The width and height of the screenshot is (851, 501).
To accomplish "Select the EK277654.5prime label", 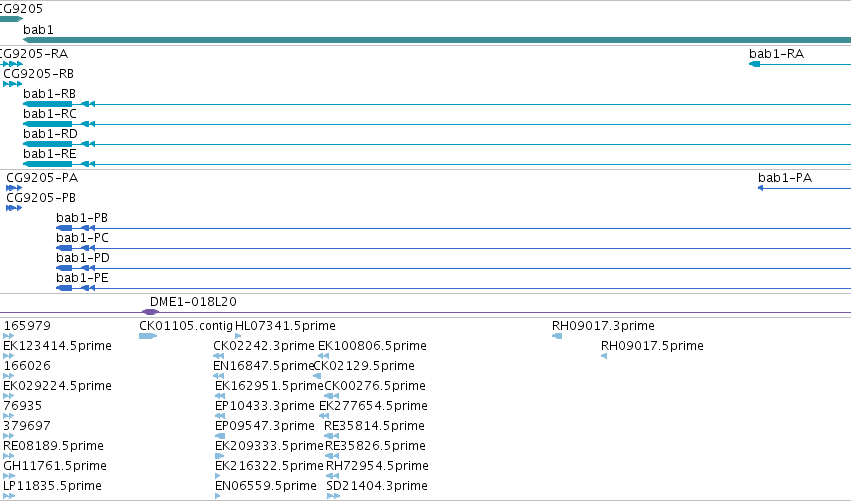I will (373, 407).
